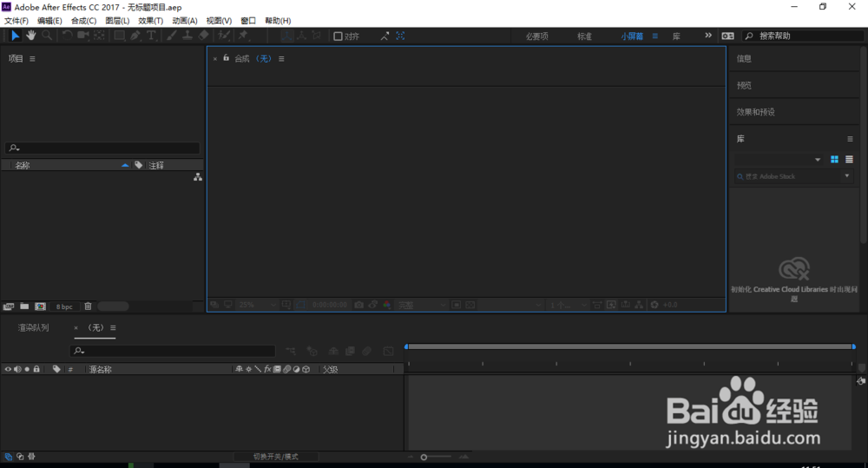Viewport: 868px width, 468px height.
Task: Take a snapshot camera icon
Action: click(358, 305)
